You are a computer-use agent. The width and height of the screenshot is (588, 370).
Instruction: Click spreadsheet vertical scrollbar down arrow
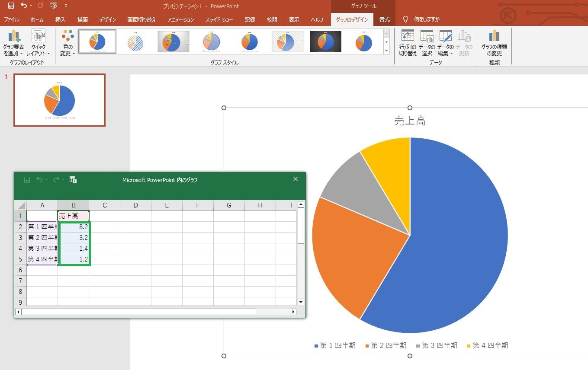click(x=301, y=302)
